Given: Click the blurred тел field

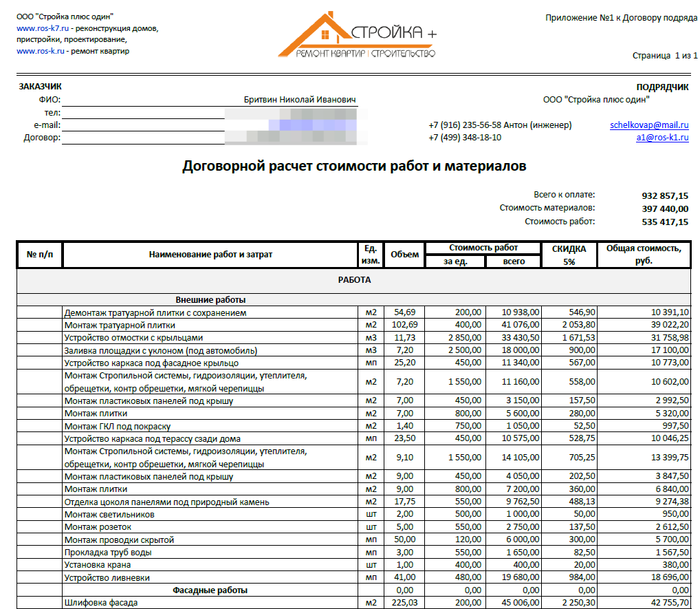Looking at the screenshot, I should point(291,113).
